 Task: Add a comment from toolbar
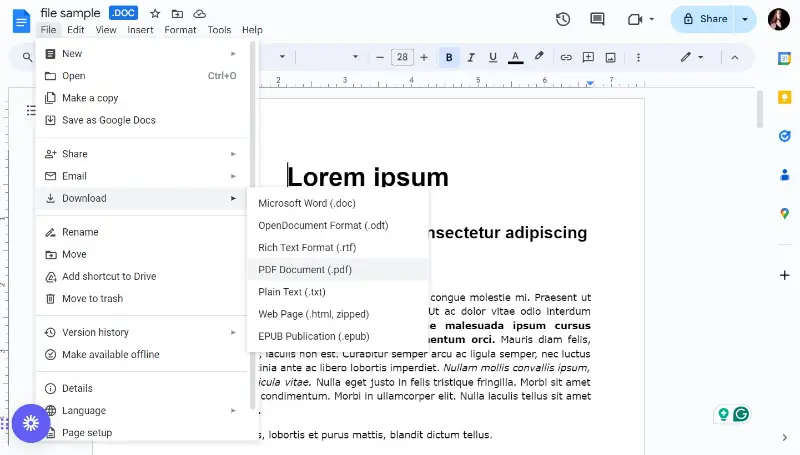pos(588,57)
